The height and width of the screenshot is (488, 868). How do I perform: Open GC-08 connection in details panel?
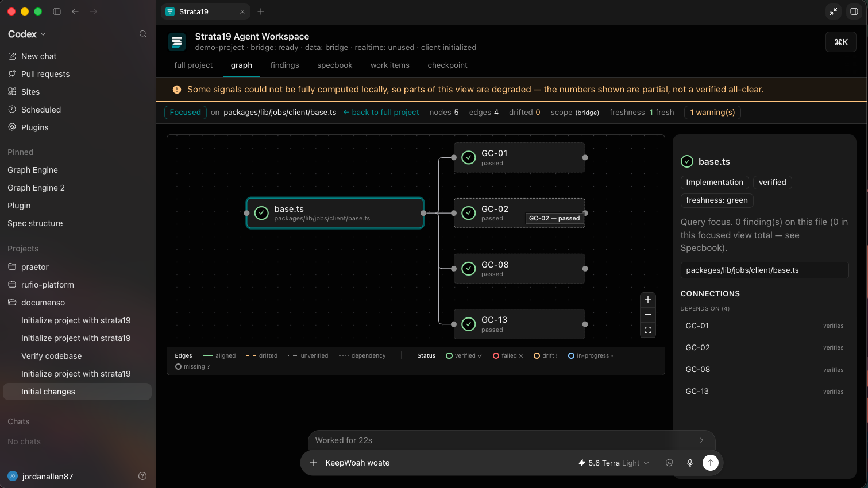(x=764, y=370)
